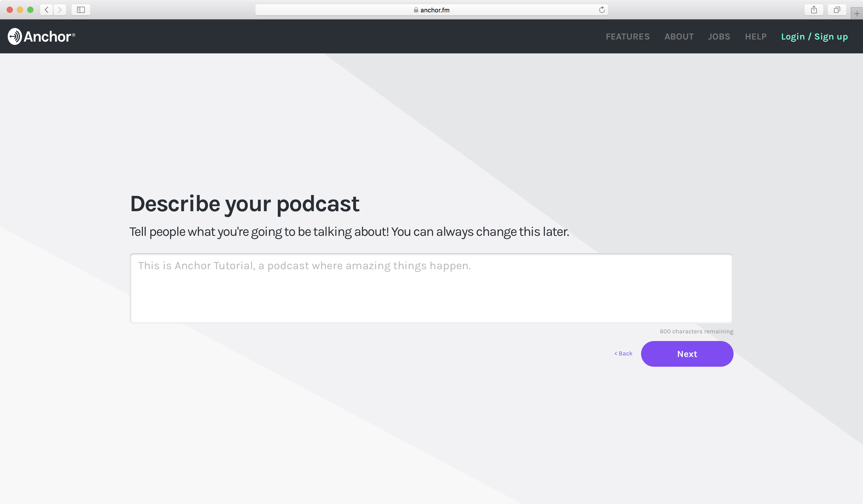Focus the podcast description text area
Screen dimensions: 863x504
coord(431,288)
